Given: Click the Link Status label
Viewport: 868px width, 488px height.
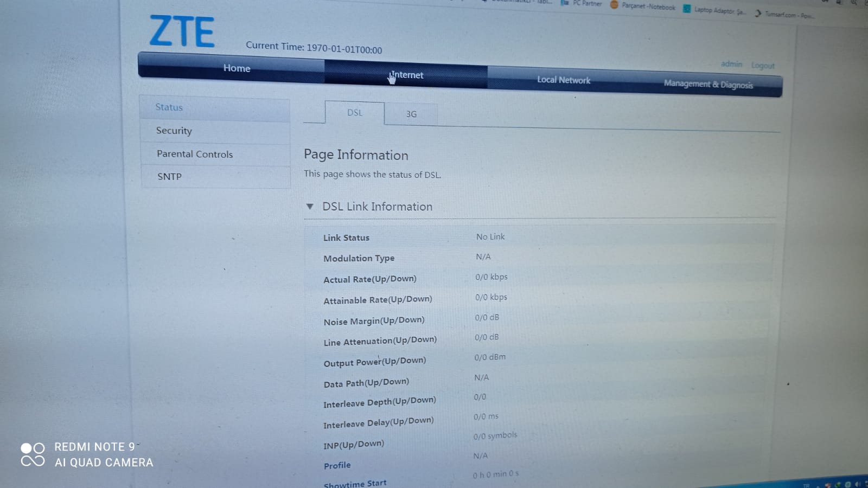Looking at the screenshot, I should pos(346,237).
